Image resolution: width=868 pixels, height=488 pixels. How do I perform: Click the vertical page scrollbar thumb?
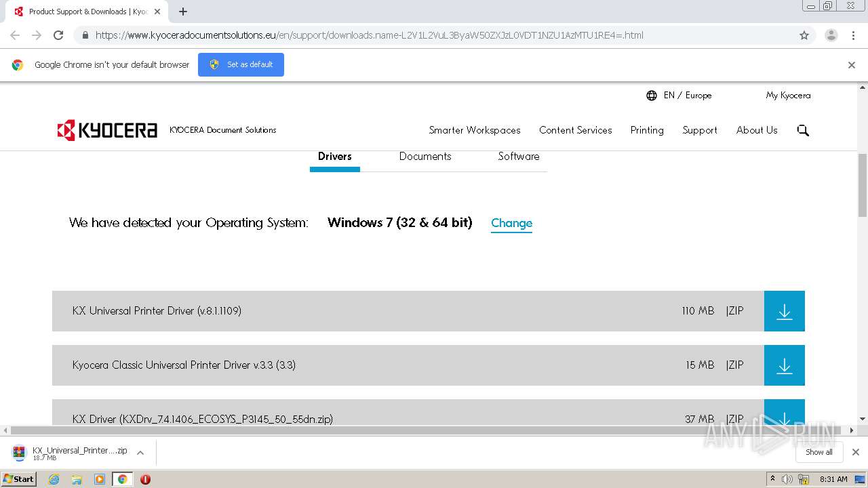(x=863, y=186)
